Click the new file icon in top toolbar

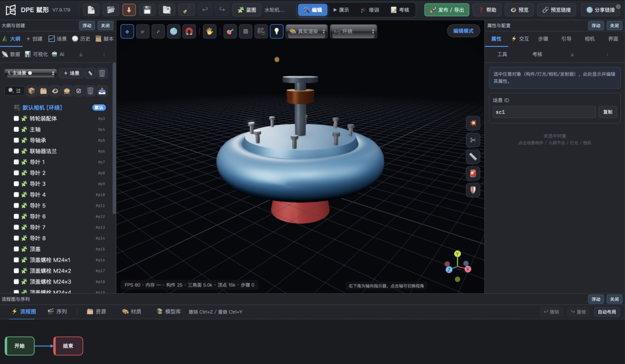91,10
